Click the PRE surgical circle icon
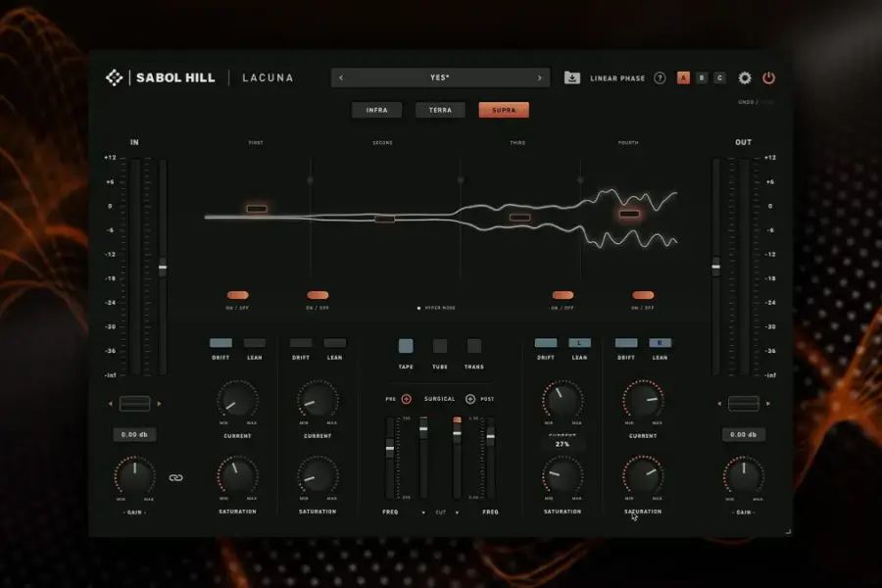Image resolution: width=882 pixels, height=588 pixels. (406, 399)
